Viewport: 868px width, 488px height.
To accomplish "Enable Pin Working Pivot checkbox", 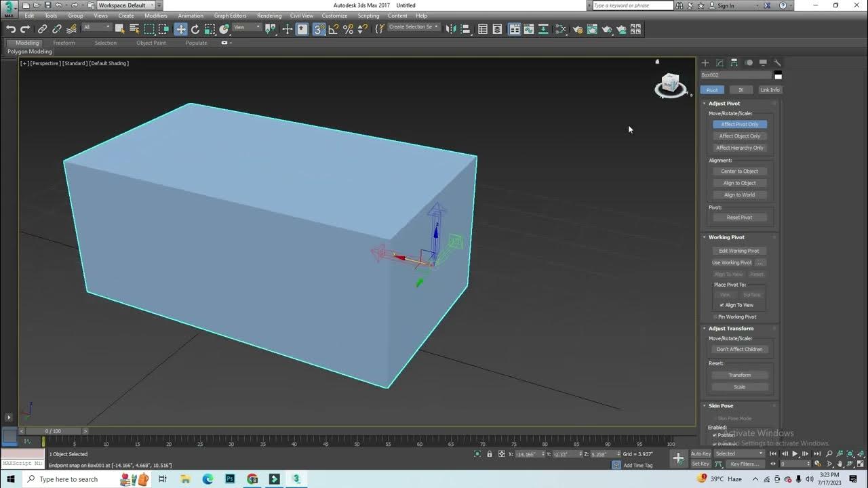I will click(x=715, y=317).
